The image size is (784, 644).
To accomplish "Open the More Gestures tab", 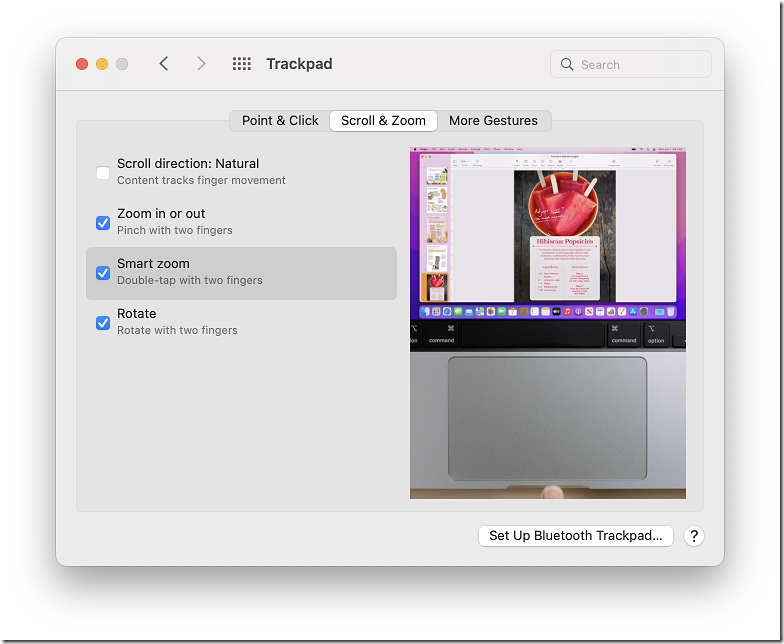I will [493, 120].
